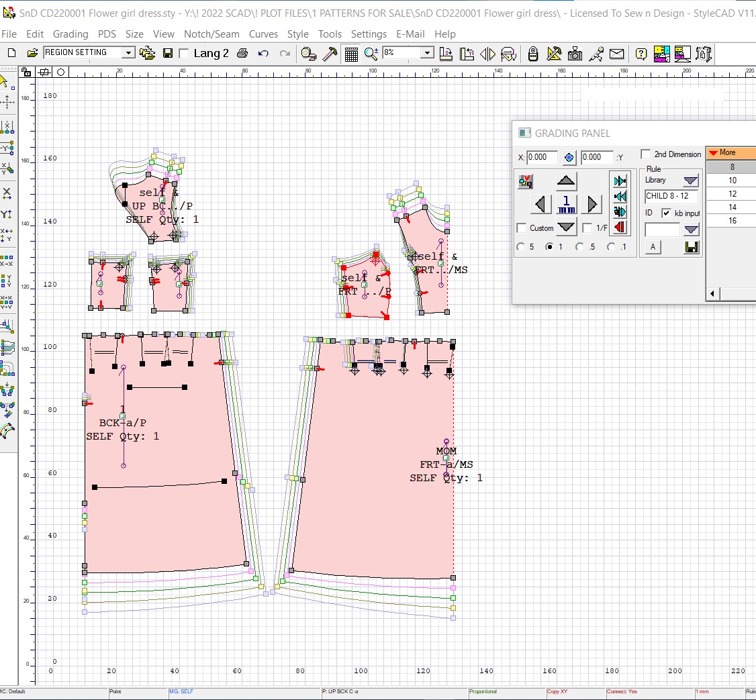
Task: Uncheck the kb input checkbox
Action: [666, 213]
